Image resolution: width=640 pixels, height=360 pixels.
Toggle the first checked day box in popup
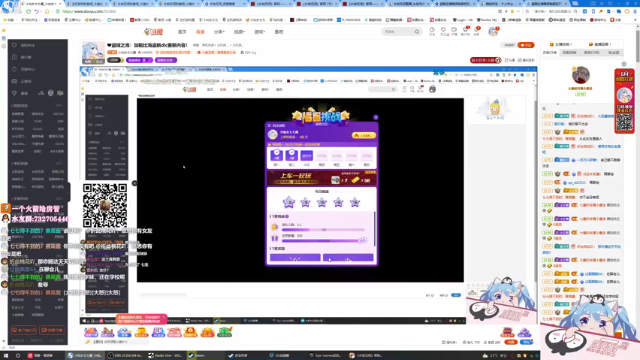click(x=277, y=155)
